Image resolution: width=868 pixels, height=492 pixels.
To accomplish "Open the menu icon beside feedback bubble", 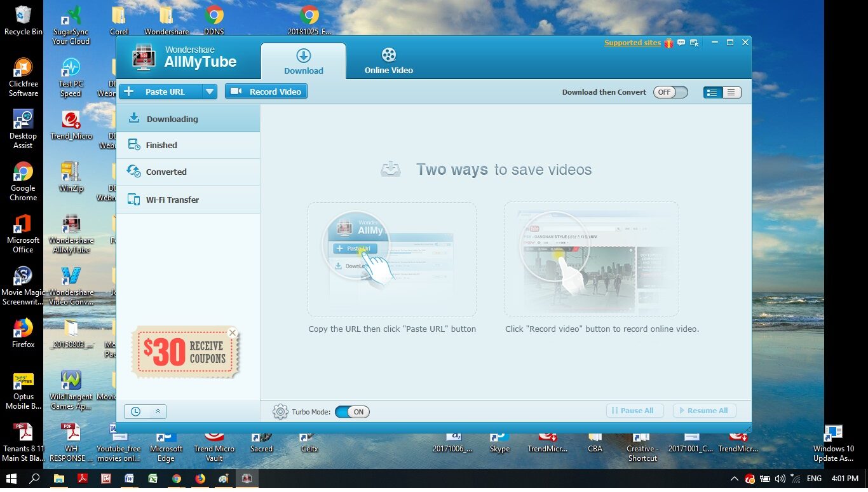I will (695, 43).
